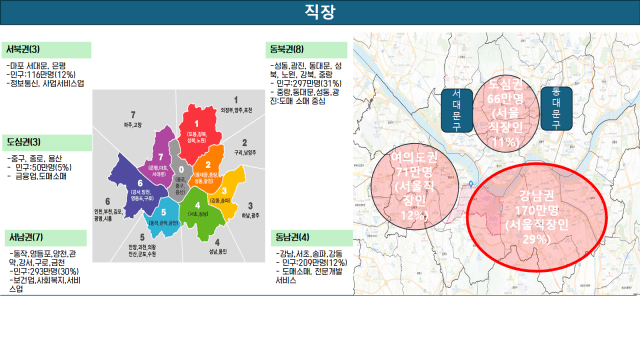Select green region 4 on the map
The image size is (640, 360).
[199, 211]
